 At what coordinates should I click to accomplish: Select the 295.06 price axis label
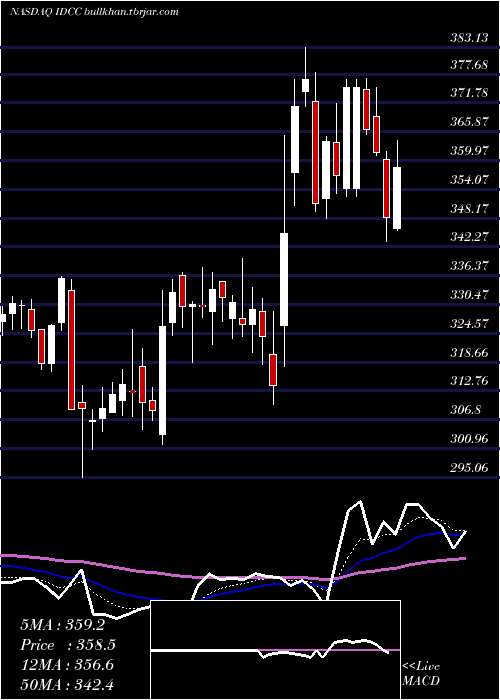(469, 467)
